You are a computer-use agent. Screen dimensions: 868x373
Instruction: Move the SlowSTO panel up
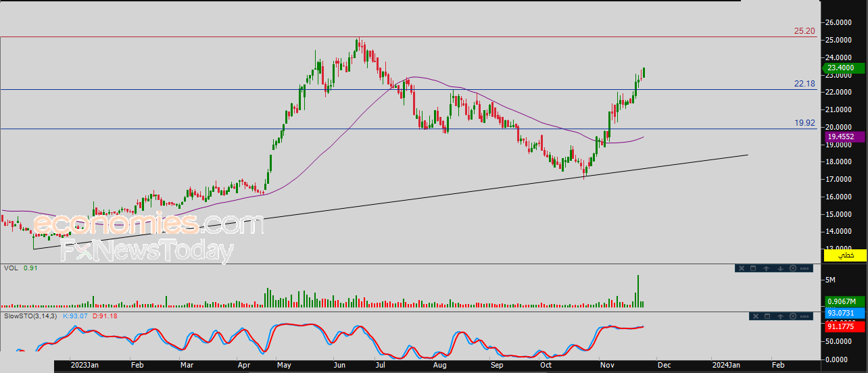pyautogui.click(x=780, y=316)
